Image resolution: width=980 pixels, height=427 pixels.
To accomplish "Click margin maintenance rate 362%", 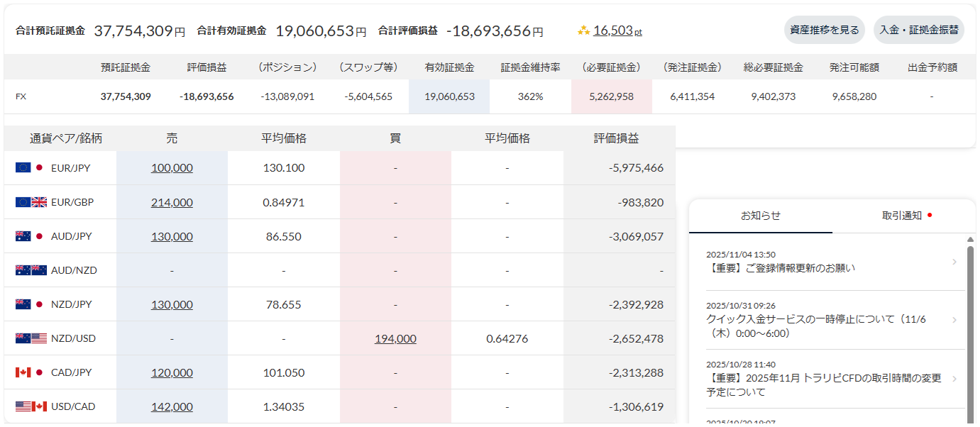I will click(x=531, y=96).
